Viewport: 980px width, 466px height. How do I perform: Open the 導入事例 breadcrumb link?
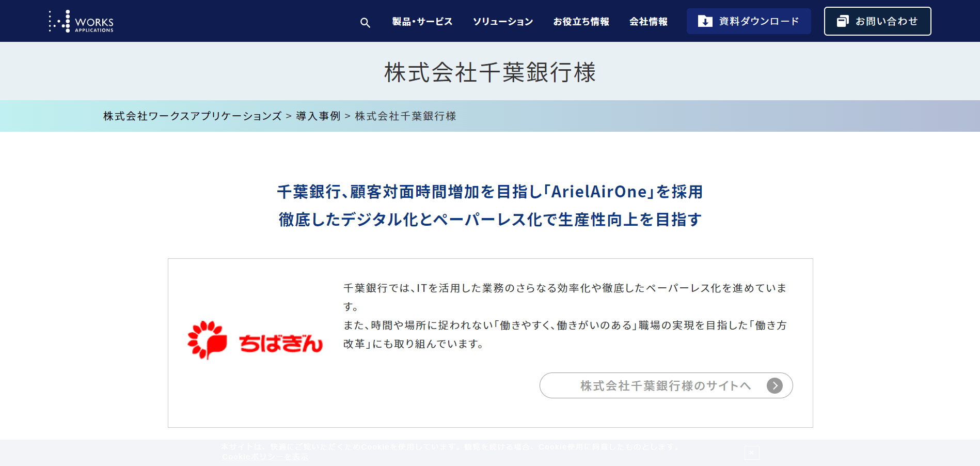(x=319, y=116)
